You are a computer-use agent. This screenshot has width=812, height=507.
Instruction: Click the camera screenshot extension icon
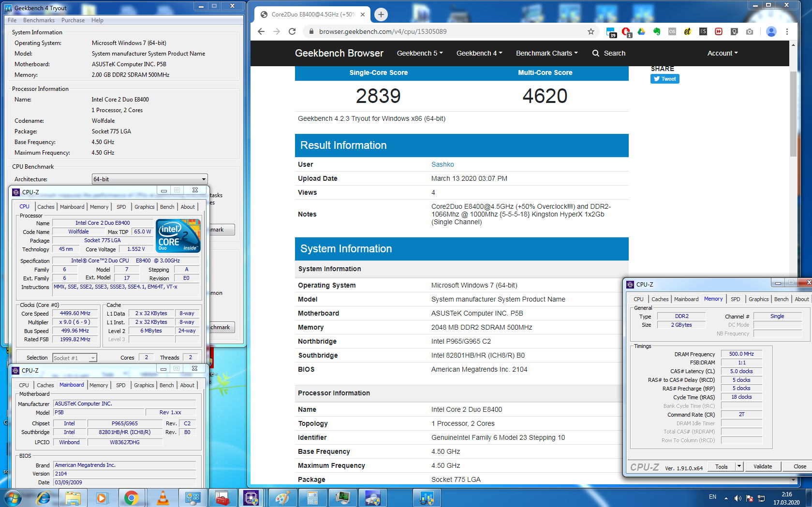tap(750, 31)
